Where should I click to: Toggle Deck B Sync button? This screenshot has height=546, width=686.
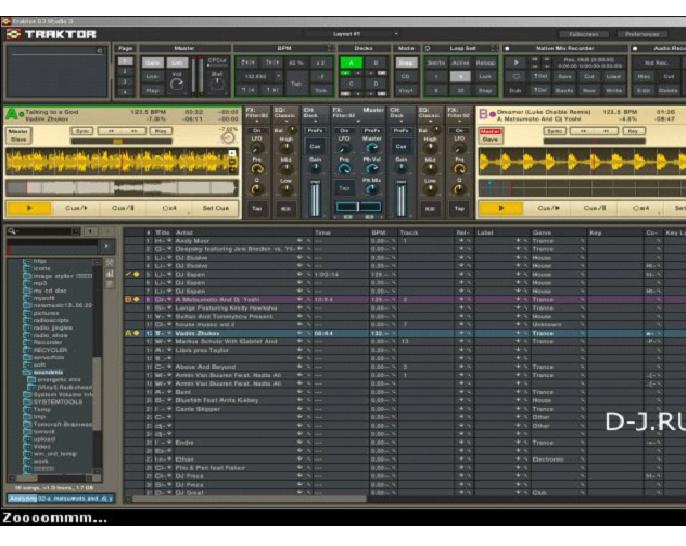(555, 131)
